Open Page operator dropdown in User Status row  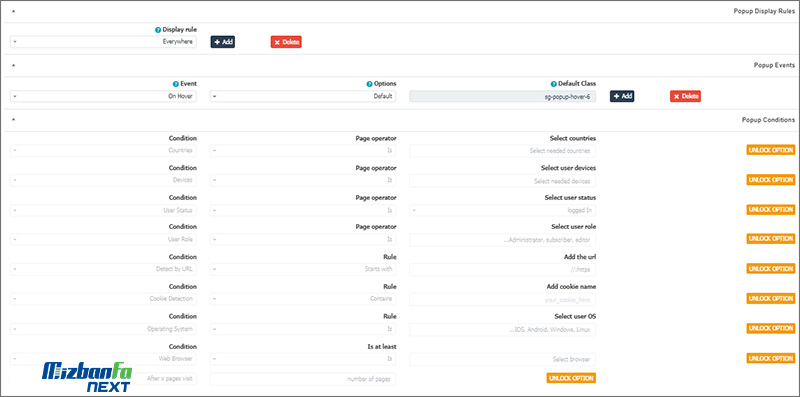pyautogui.click(x=303, y=210)
